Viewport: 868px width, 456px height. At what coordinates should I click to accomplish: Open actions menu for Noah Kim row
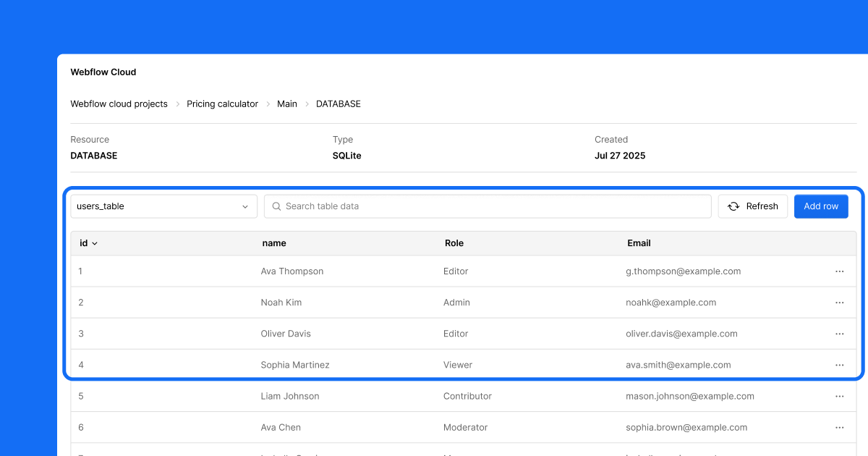point(839,303)
